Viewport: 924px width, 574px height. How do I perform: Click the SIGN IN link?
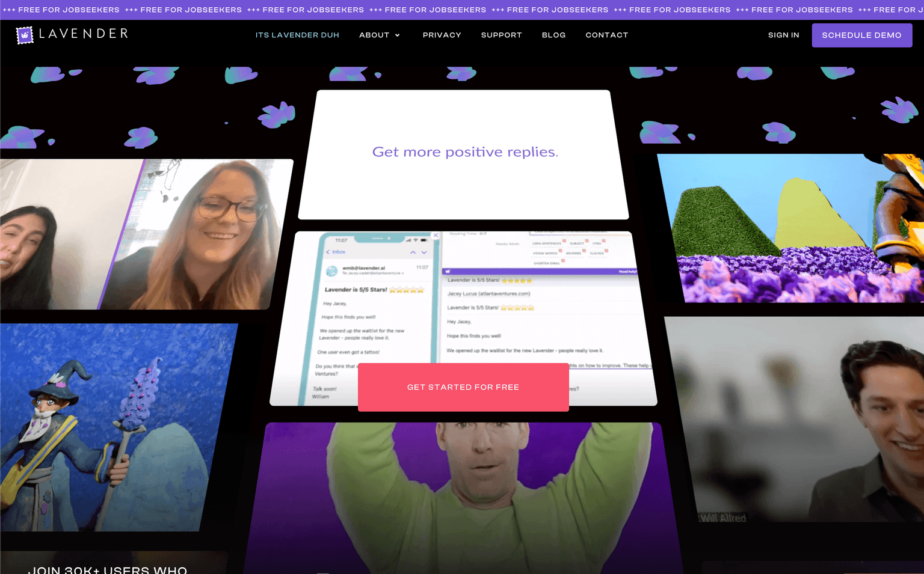(x=784, y=35)
